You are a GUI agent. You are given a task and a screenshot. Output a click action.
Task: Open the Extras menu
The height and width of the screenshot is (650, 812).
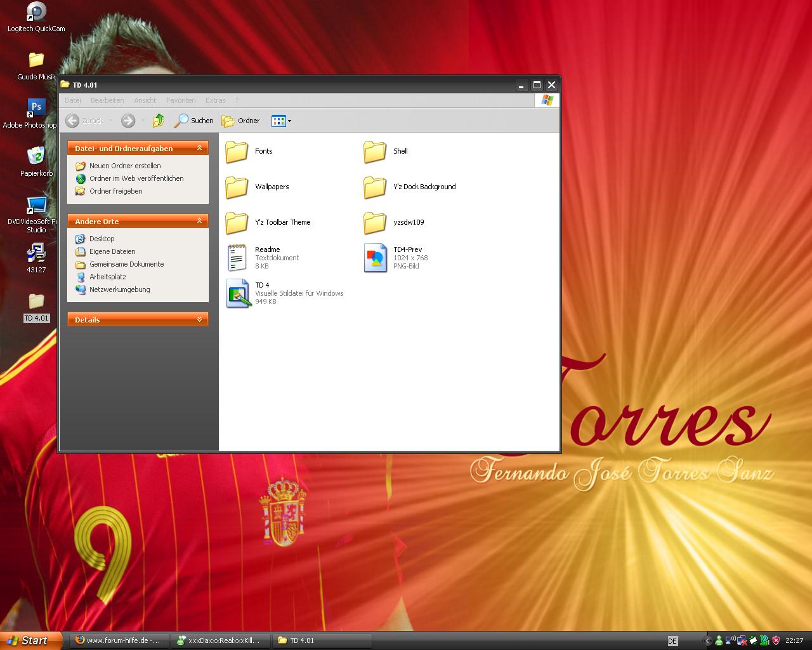click(x=215, y=100)
